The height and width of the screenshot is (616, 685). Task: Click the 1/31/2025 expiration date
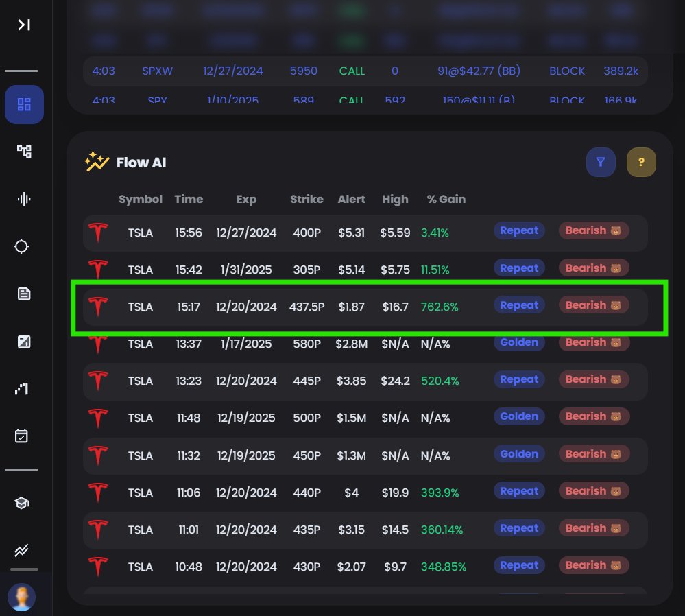[246, 270]
